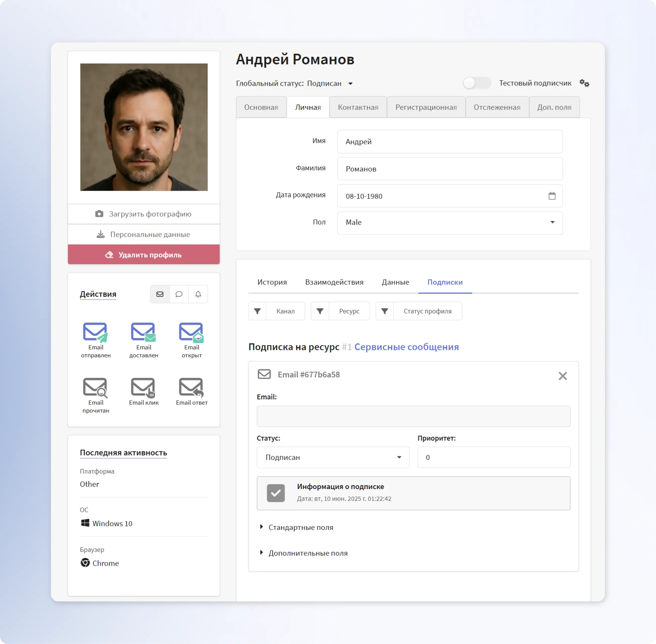
Task: Click the Email клик action icon
Action: point(143,387)
